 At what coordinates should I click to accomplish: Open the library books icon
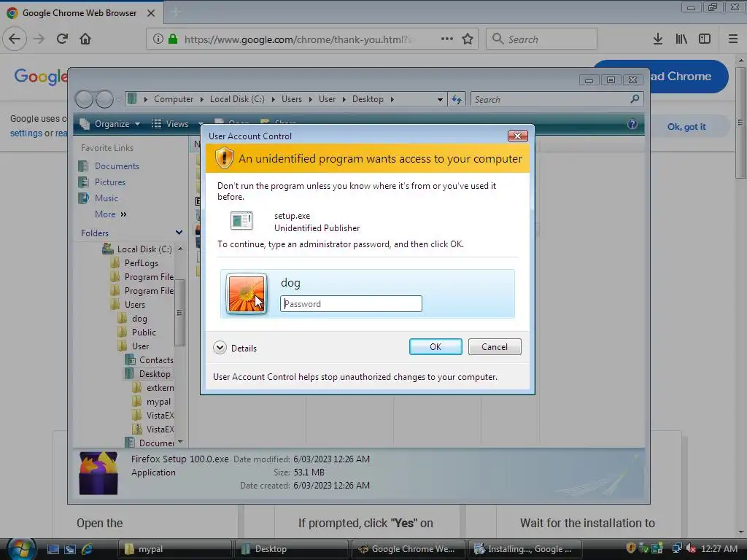pos(681,39)
